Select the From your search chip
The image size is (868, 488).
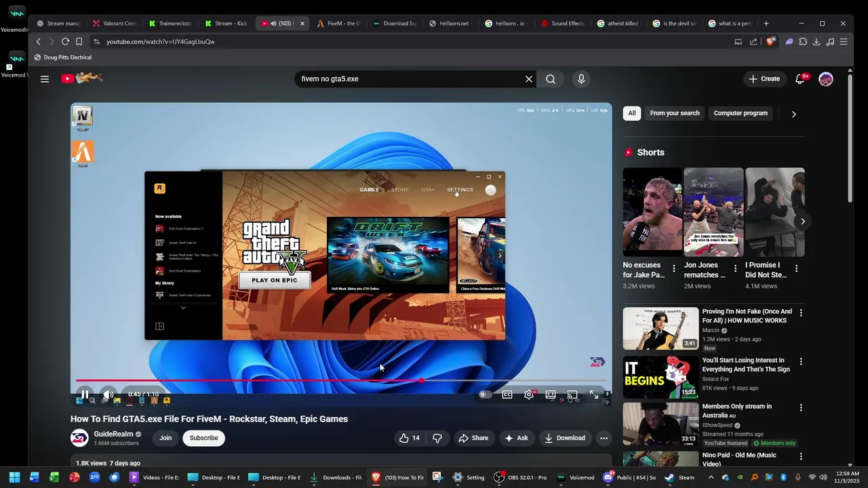click(675, 113)
